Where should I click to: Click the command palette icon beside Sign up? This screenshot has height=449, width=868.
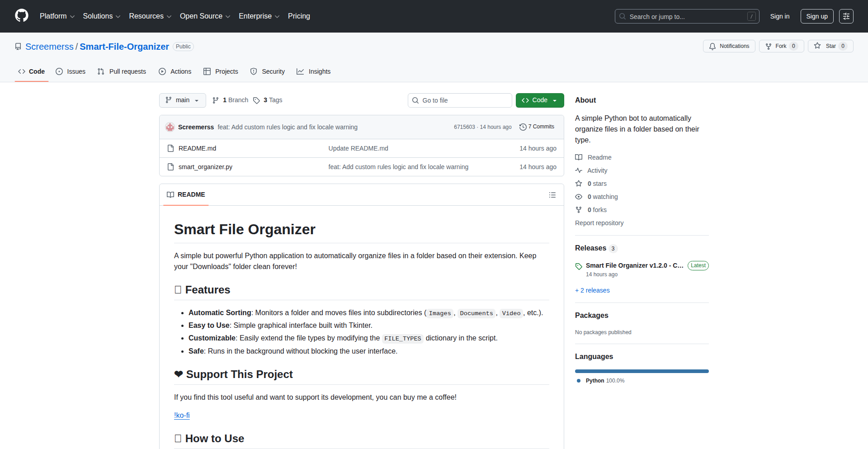click(846, 16)
